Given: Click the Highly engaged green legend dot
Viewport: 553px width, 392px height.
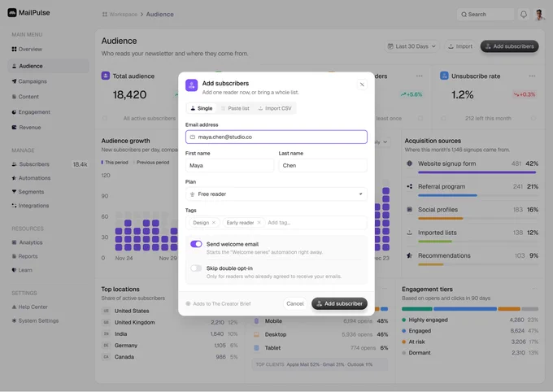Looking at the screenshot, I should coord(404,320).
